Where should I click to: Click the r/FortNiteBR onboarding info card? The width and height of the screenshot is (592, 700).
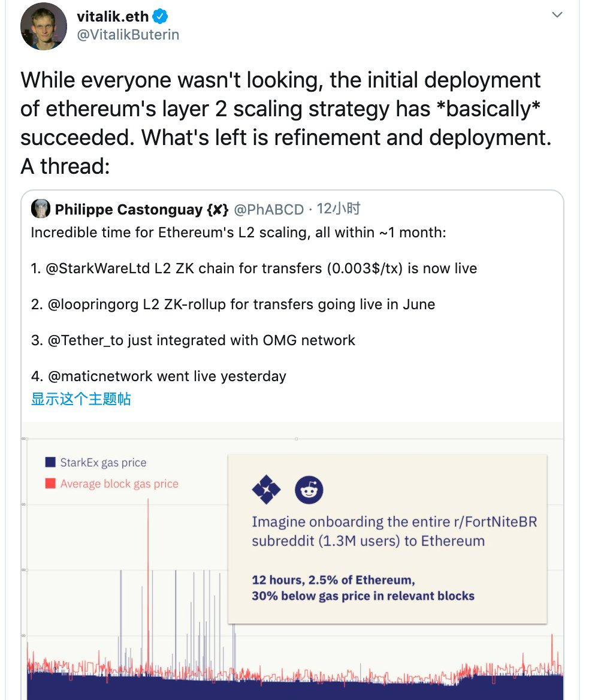(388, 539)
